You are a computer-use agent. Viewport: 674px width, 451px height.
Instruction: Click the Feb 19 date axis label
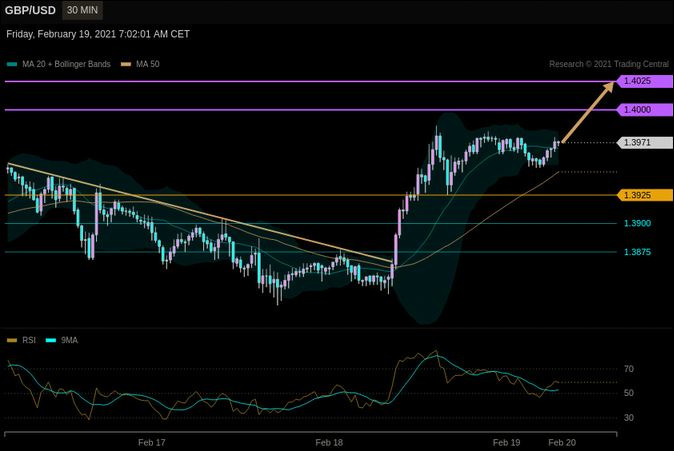tap(506, 442)
